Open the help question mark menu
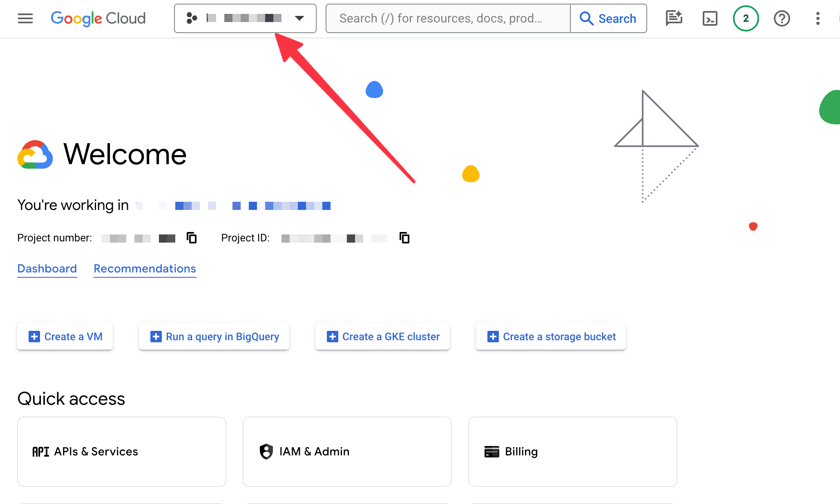This screenshot has width=840, height=504. pos(782,18)
